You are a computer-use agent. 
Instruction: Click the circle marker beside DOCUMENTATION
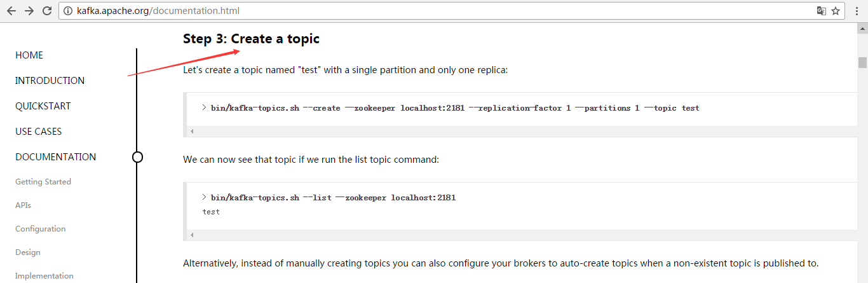coord(137,157)
